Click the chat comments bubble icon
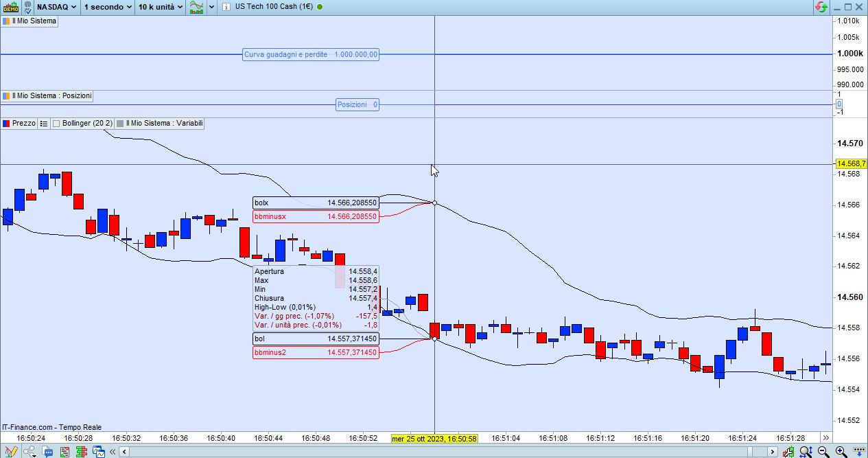 [x=47, y=452]
